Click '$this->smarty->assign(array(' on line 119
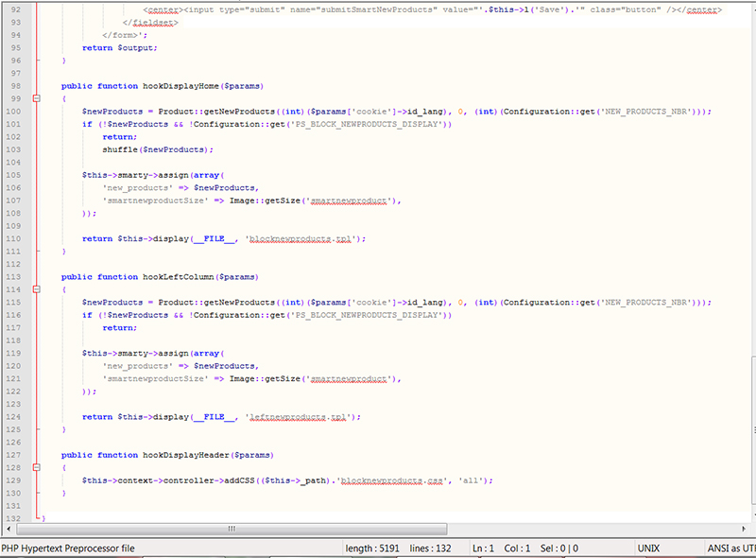756x558 pixels. (x=153, y=354)
